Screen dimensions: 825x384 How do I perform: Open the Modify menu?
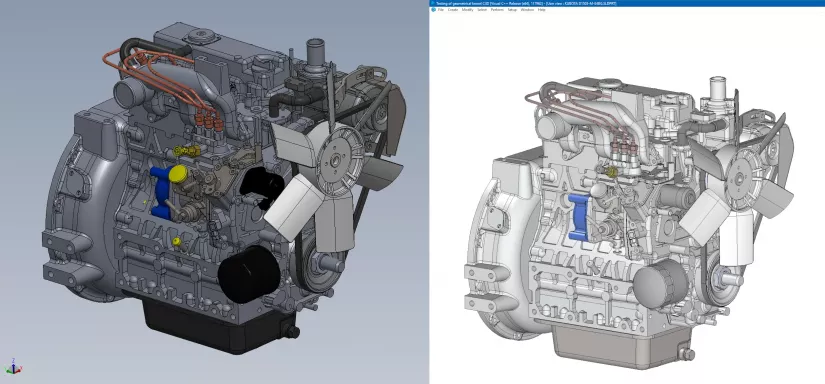coord(468,9)
